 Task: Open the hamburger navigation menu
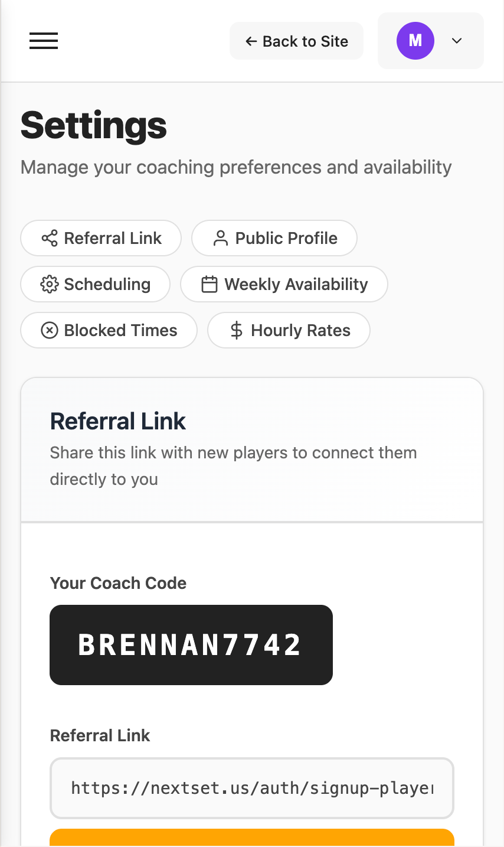point(44,41)
